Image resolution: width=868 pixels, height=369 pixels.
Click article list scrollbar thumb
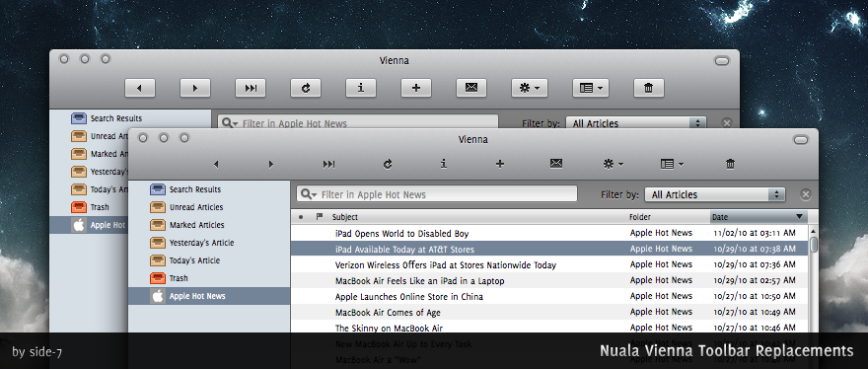click(813, 245)
